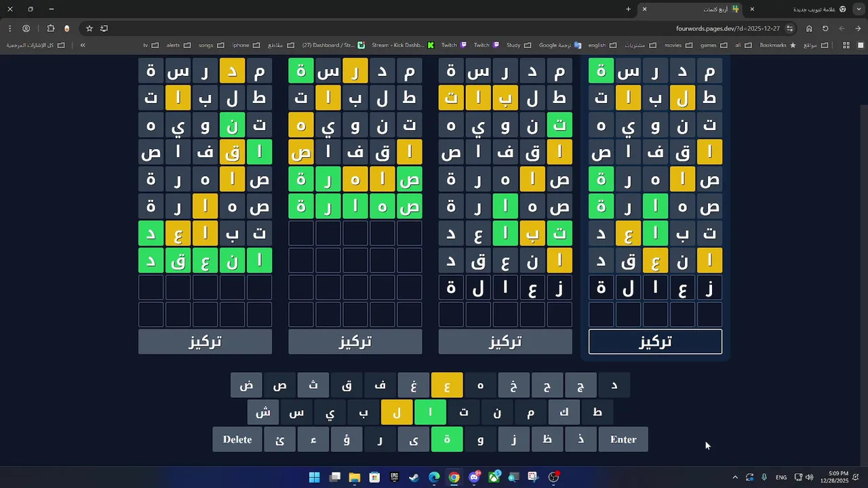This screenshot has width=868, height=488.
Task: Open the Stream - Kick Dashboard bookmark
Action: click(402, 45)
